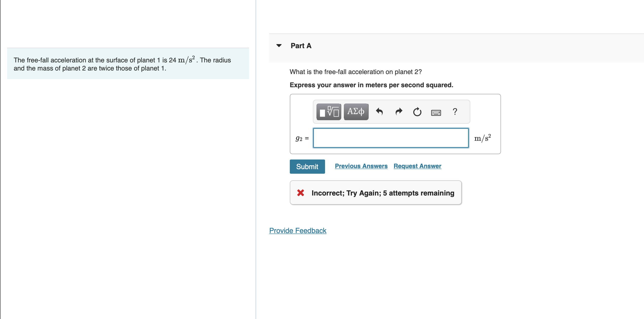
Task: Open the Previous Answers link
Action: click(x=361, y=166)
